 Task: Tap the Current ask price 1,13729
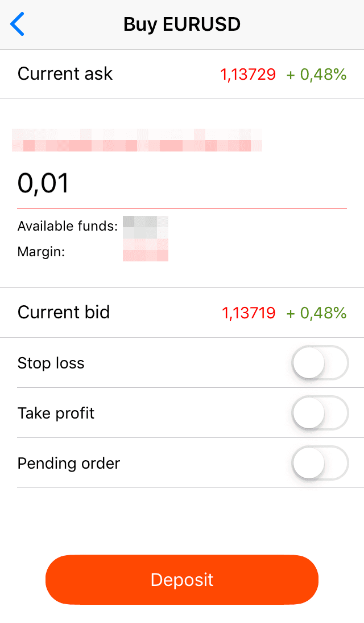point(248,74)
